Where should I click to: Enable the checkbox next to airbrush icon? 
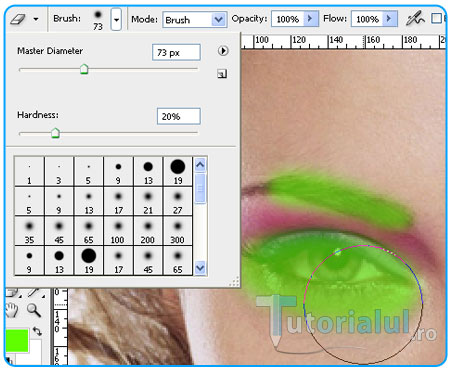coord(436,18)
